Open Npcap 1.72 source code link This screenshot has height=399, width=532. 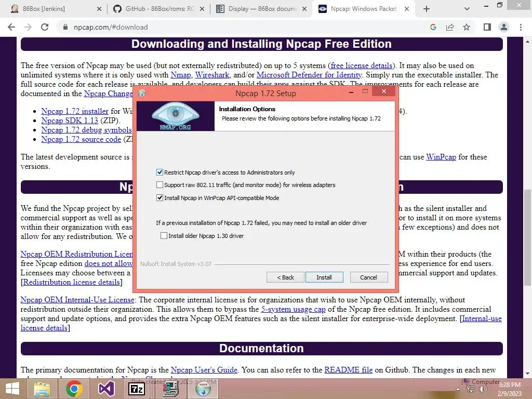pyautogui.click(x=81, y=139)
